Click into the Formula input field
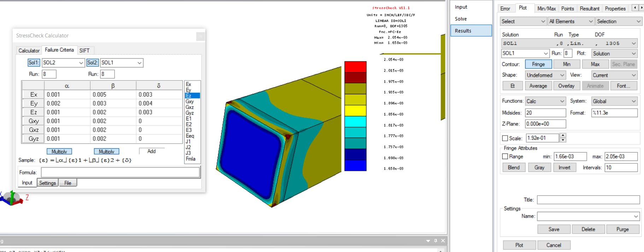This screenshot has width=644, height=252. pyautogui.click(x=120, y=172)
